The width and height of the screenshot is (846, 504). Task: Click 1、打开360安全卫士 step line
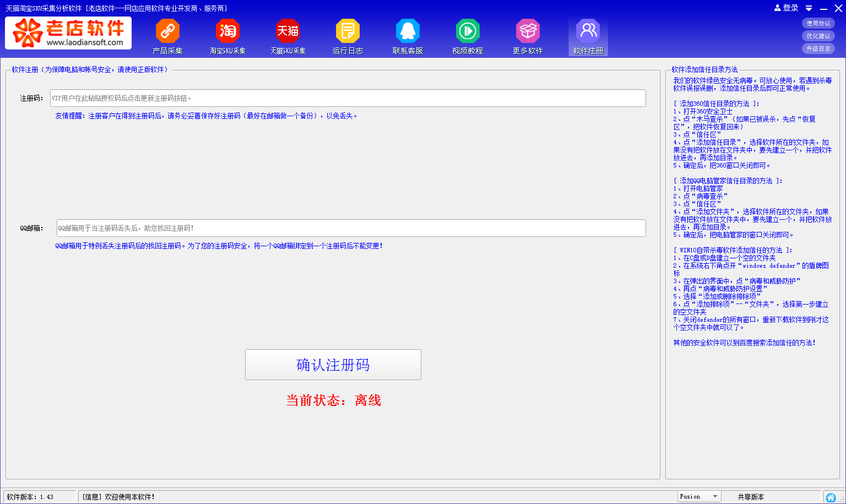[703, 111]
